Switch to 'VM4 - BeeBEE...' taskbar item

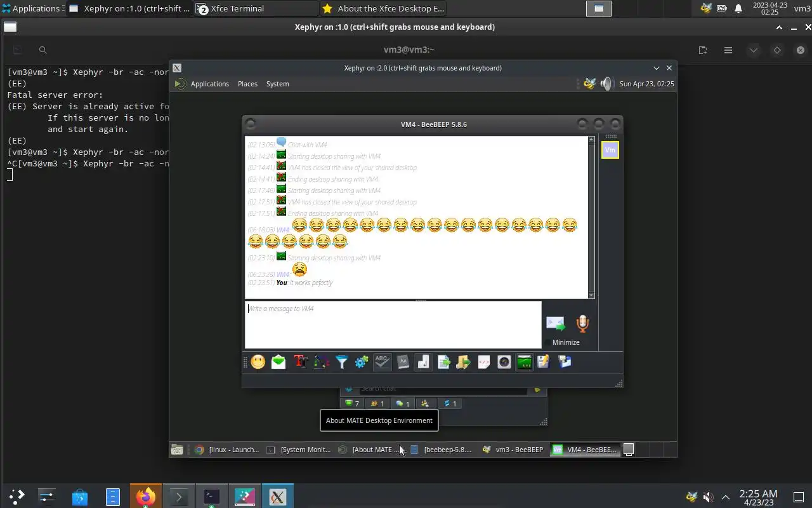click(x=585, y=450)
